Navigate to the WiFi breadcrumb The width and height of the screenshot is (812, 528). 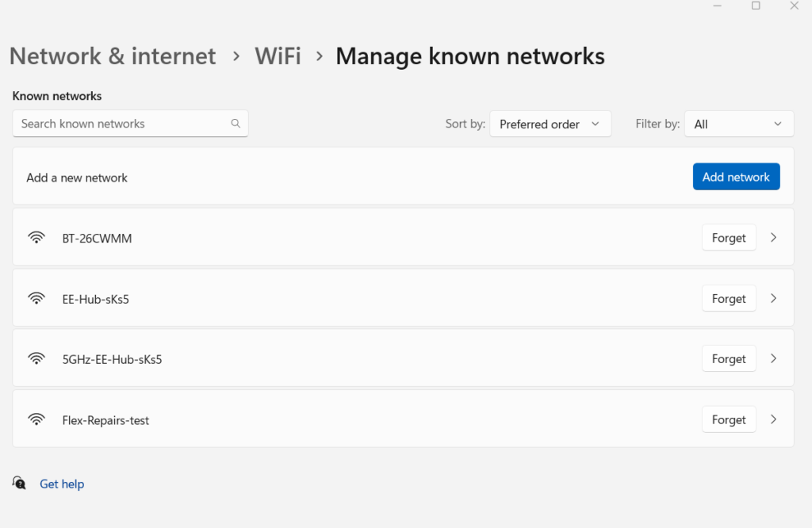point(278,55)
